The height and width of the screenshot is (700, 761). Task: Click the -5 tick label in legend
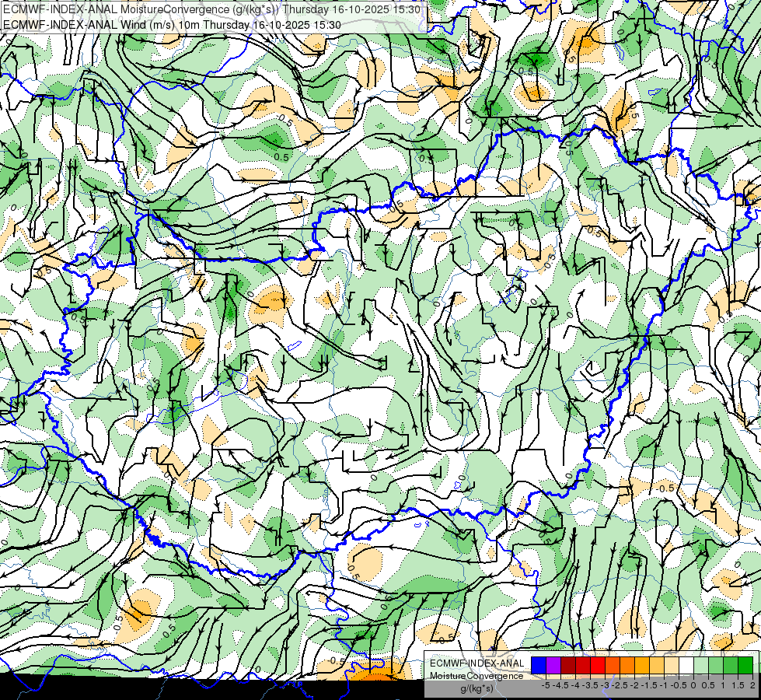click(x=546, y=685)
